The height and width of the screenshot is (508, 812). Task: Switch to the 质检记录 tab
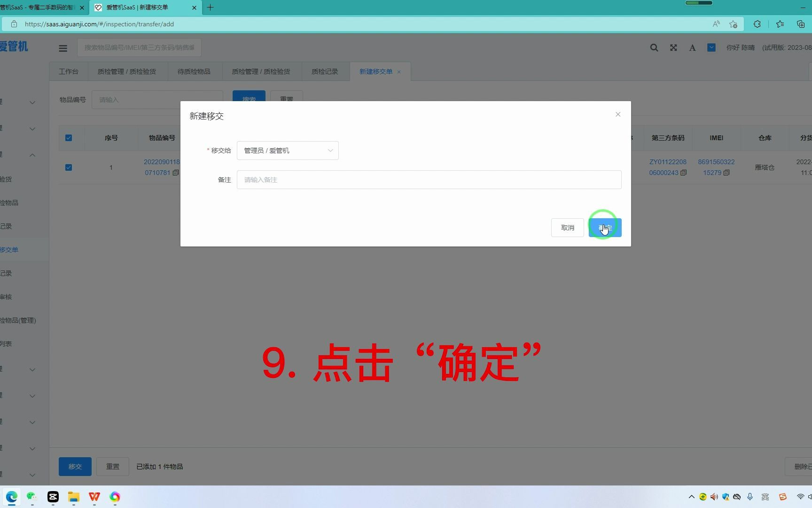click(x=325, y=71)
